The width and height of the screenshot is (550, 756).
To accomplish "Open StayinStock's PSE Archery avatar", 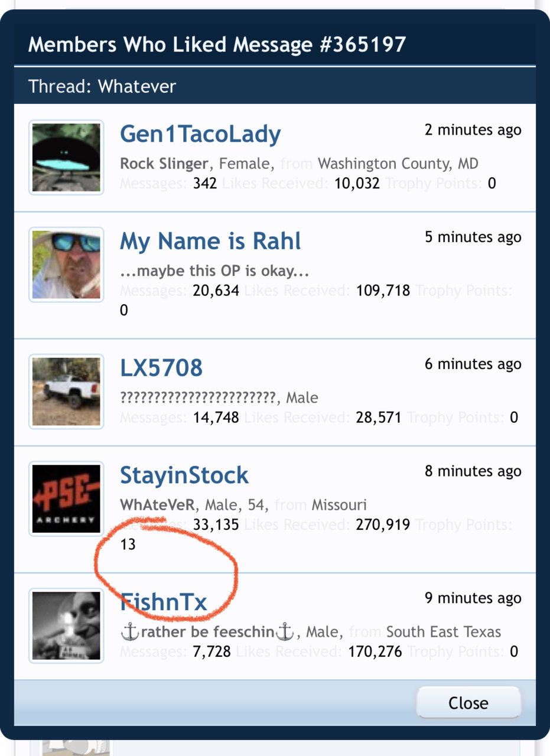I will [66, 499].
